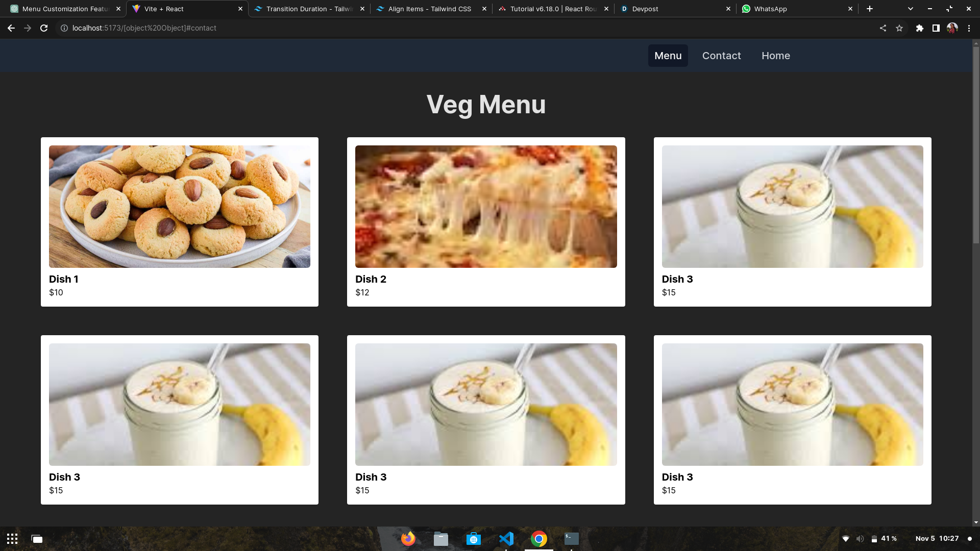This screenshot has width=980, height=551.
Task: Click the Contact navigation link
Action: pyautogui.click(x=721, y=56)
